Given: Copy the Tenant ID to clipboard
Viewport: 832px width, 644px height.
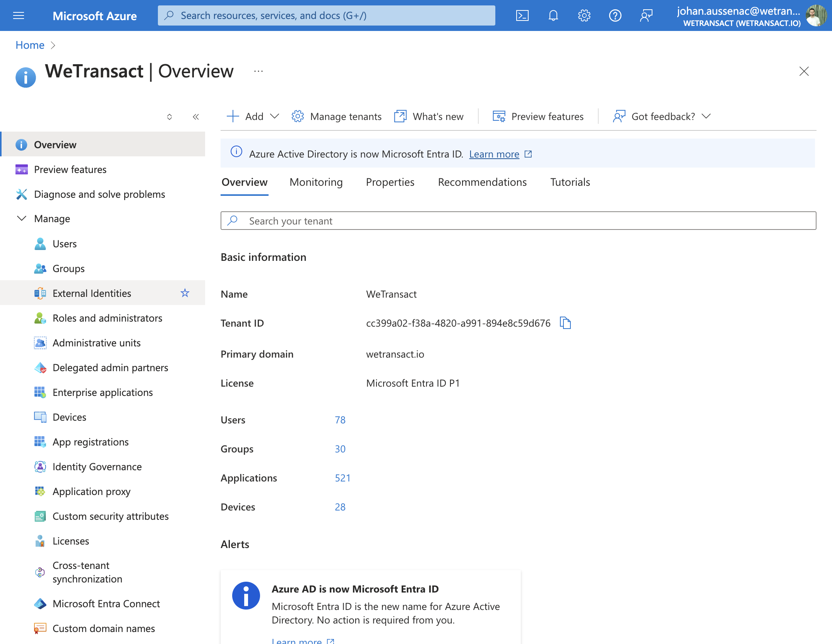Looking at the screenshot, I should pyautogui.click(x=565, y=323).
